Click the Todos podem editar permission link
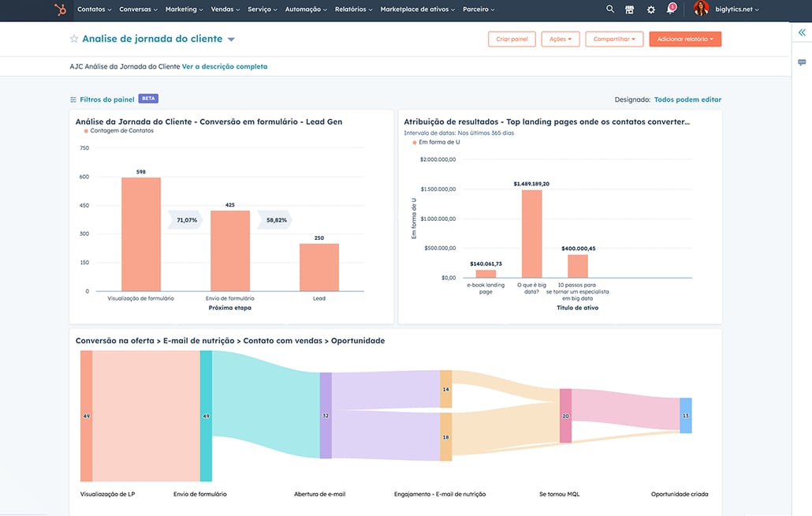The height and width of the screenshot is (516, 812). [x=687, y=99]
